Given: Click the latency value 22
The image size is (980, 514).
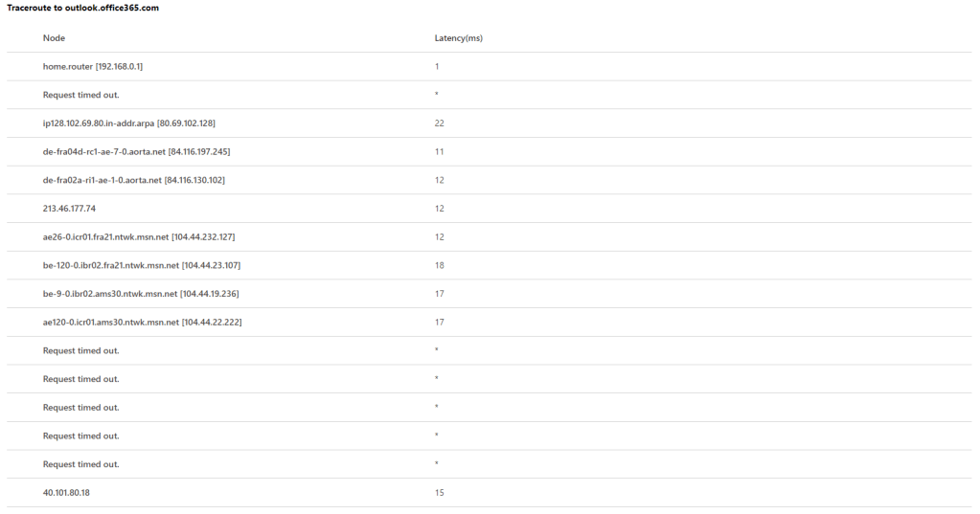Looking at the screenshot, I should (x=439, y=123).
